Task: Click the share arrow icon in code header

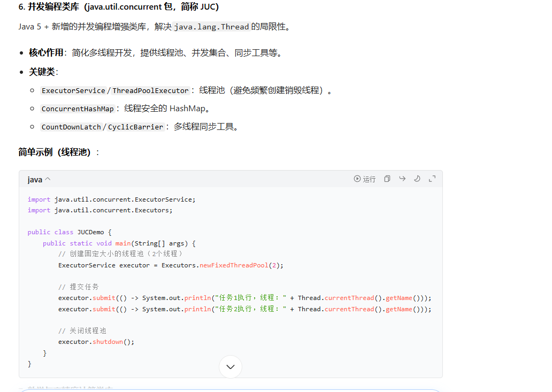Action: tap(402, 179)
